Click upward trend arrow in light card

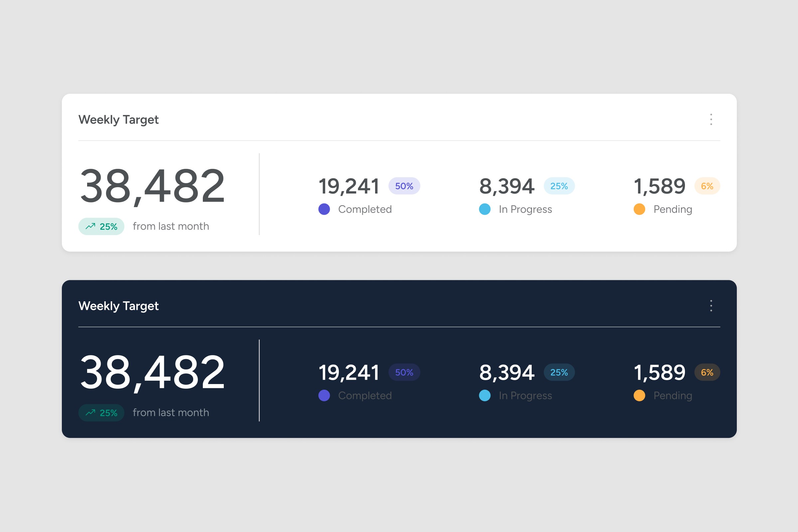point(90,226)
